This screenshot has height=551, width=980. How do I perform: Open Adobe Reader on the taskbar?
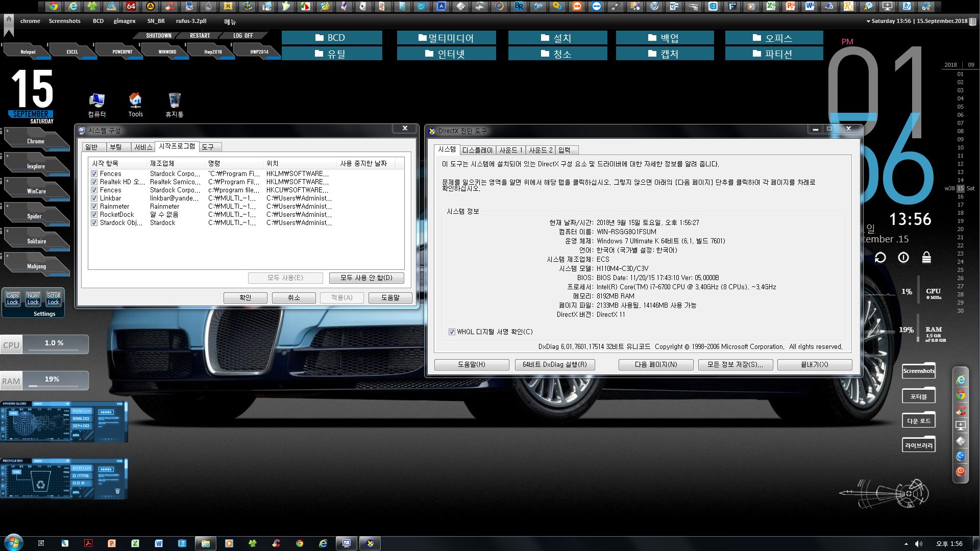tap(88, 543)
